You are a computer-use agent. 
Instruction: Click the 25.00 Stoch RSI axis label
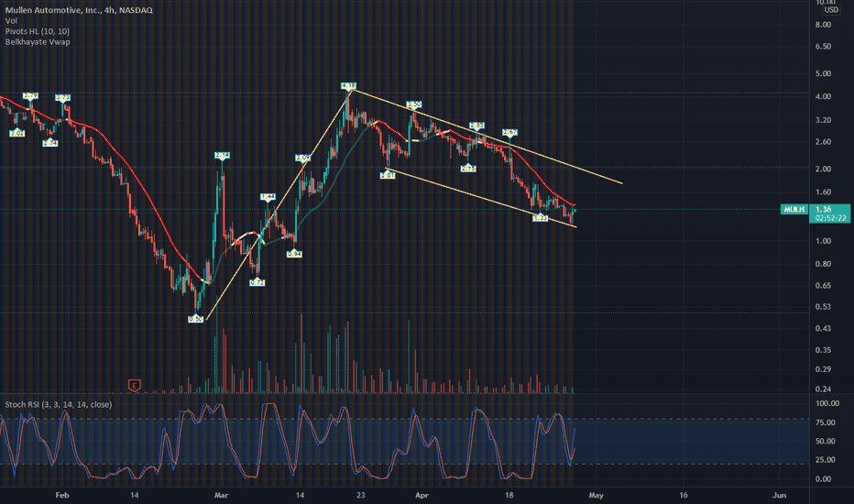[x=825, y=460]
